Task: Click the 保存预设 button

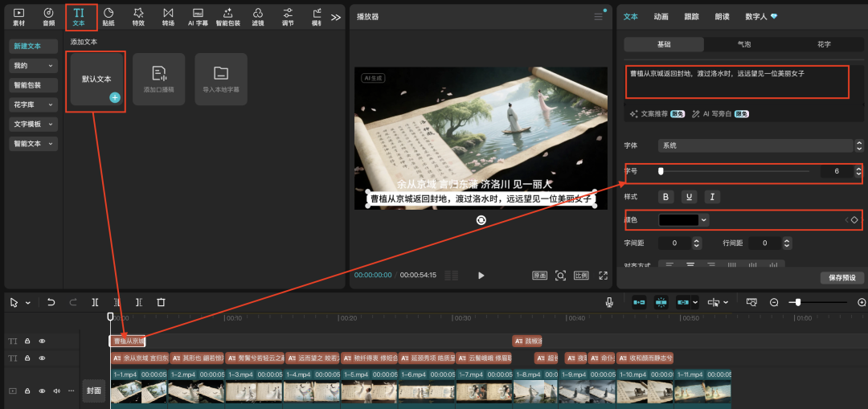Action: (x=842, y=277)
